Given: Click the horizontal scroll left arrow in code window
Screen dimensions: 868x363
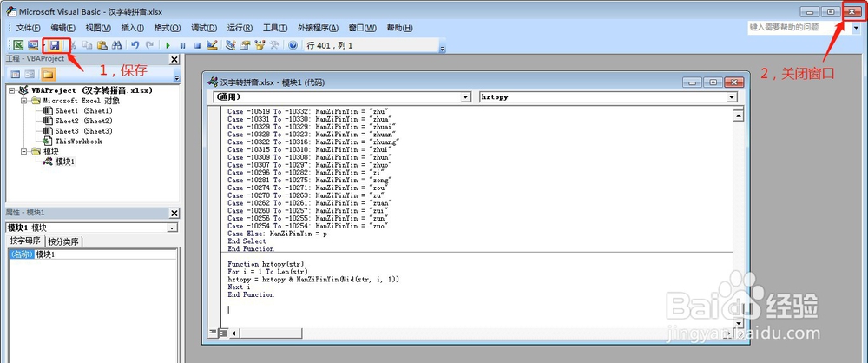Looking at the screenshot, I should (234, 333).
